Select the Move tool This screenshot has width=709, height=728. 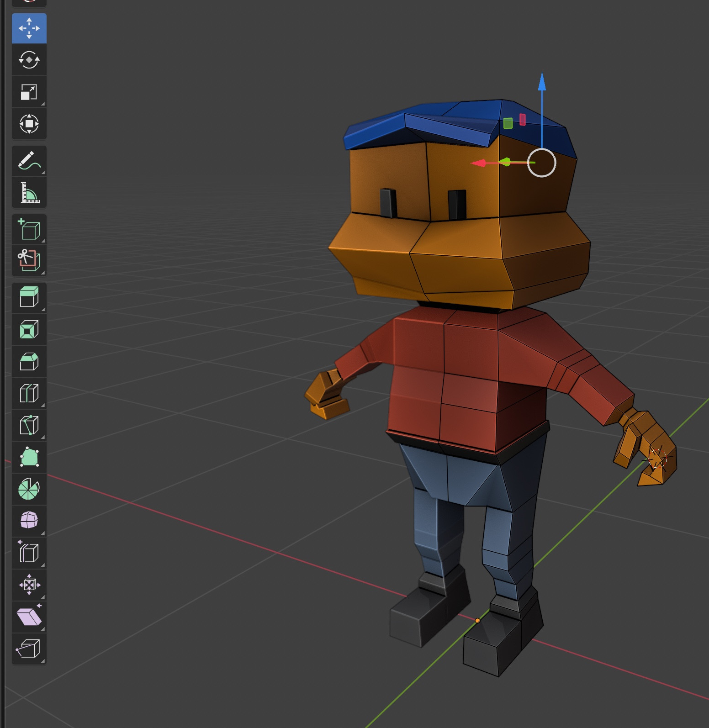click(x=29, y=28)
